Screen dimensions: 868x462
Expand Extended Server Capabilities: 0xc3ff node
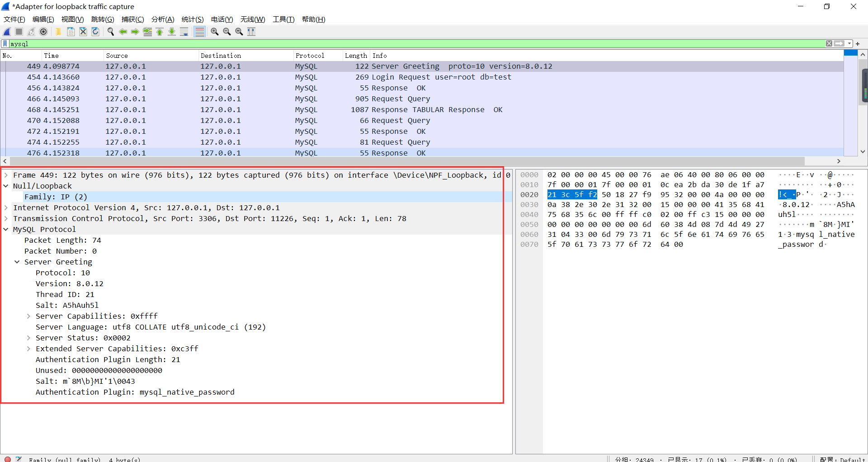28,349
